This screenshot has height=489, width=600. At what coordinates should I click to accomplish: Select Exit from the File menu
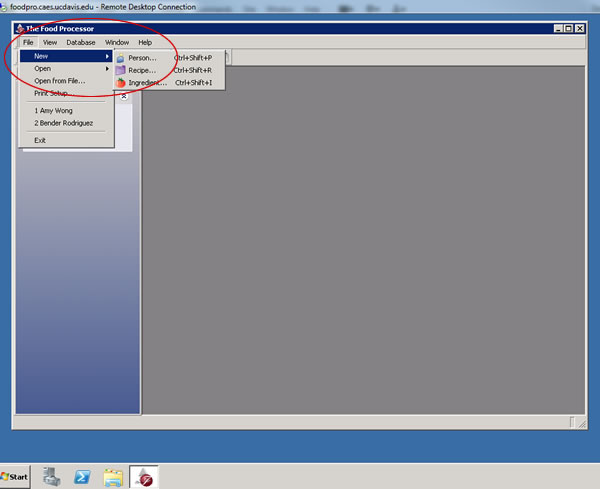click(x=40, y=140)
